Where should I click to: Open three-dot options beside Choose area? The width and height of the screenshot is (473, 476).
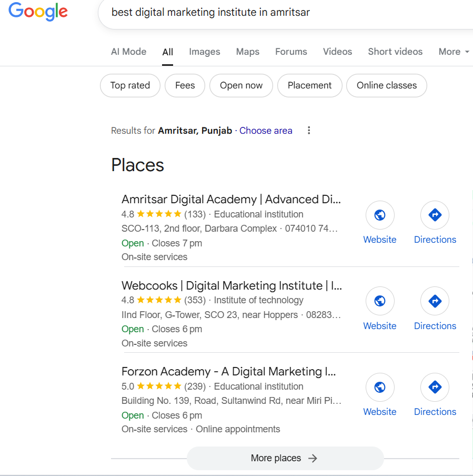tap(309, 130)
